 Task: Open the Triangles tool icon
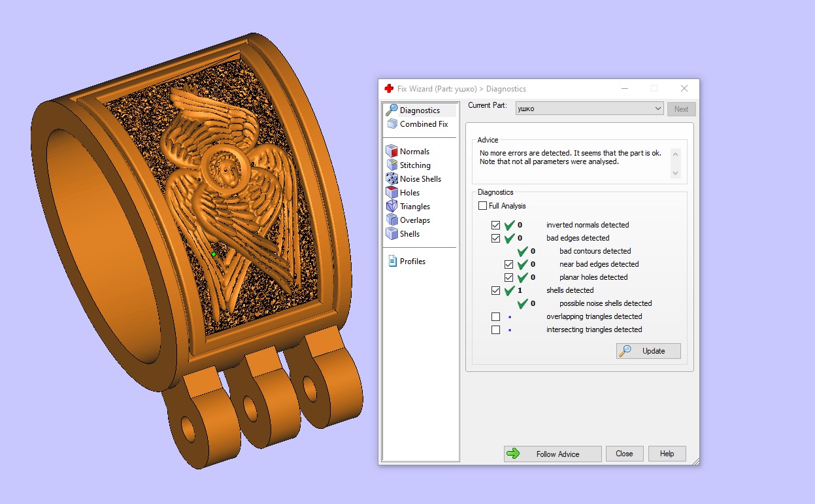tap(391, 206)
